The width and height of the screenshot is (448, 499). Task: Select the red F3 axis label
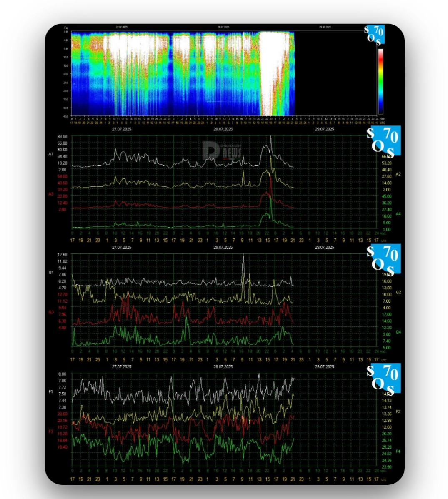(x=51, y=431)
